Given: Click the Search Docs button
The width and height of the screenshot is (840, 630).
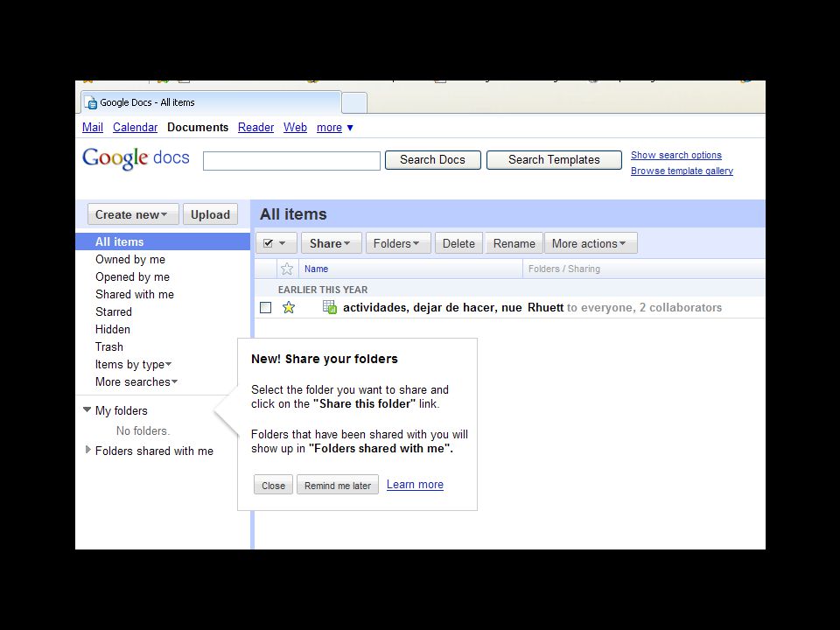Looking at the screenshot, I should [x=433, y=159].
